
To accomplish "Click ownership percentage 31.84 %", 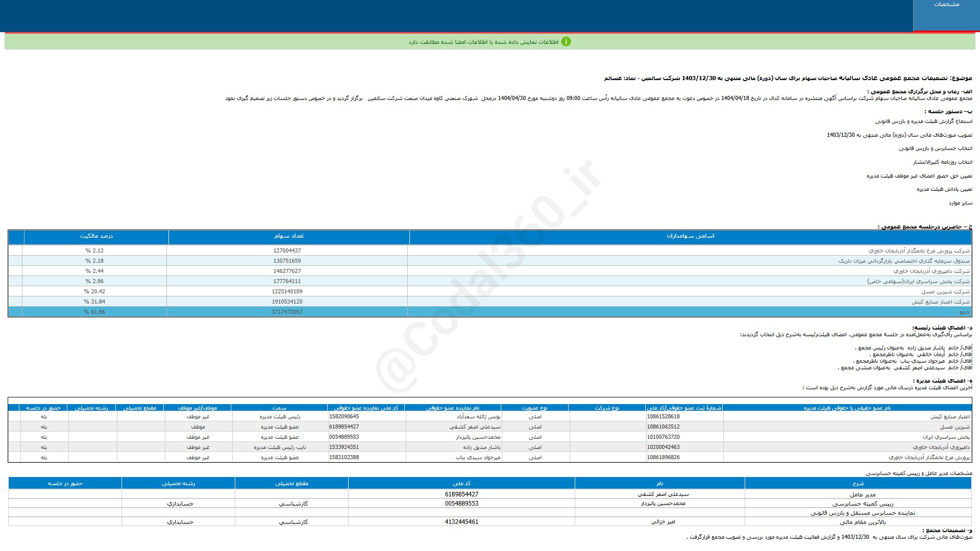I will 94,302.
